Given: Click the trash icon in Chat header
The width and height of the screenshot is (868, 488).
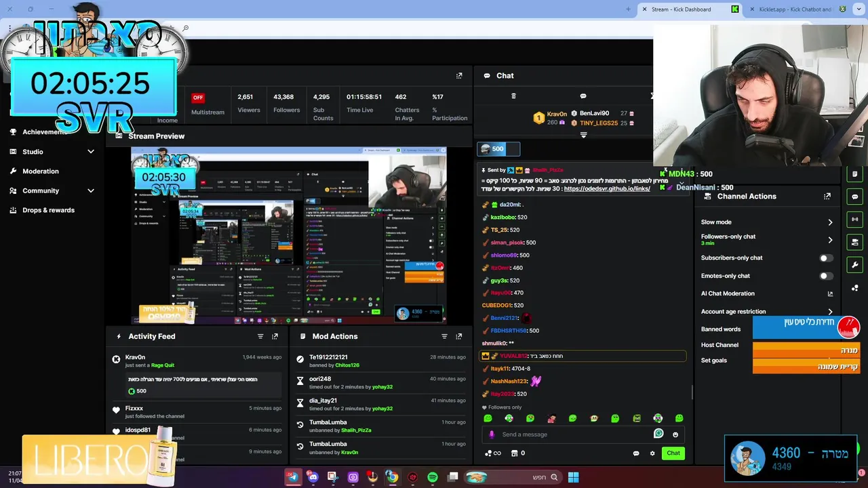Looking at the screenshot, I should click(513, 96).
